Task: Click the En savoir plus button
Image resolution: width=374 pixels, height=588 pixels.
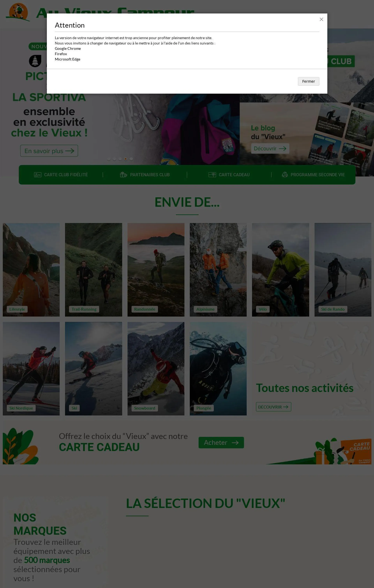Action: point(49,151)
